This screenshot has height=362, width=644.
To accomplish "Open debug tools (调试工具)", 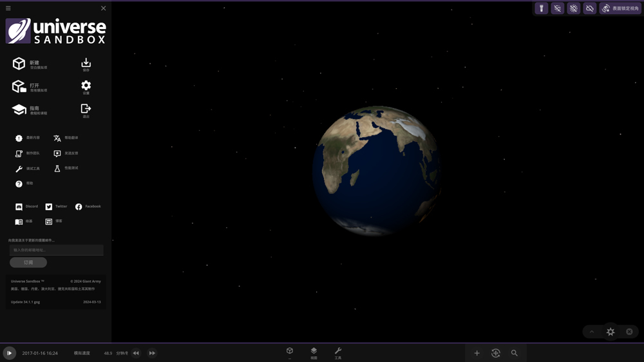I will click(28, 169).
